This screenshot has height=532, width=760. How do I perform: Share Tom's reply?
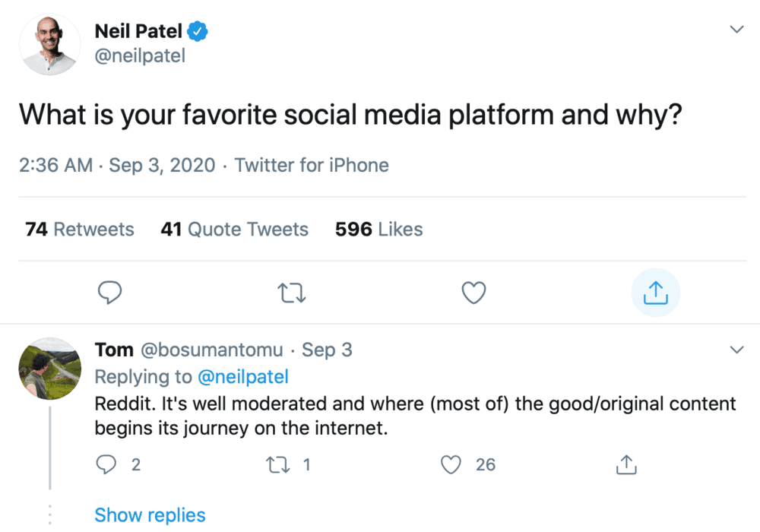625,464
